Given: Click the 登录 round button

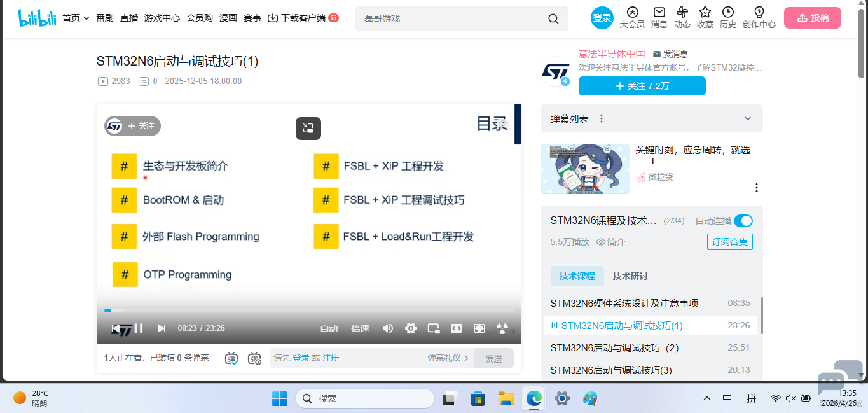Looking at the screenshot, I should [602, 18].
